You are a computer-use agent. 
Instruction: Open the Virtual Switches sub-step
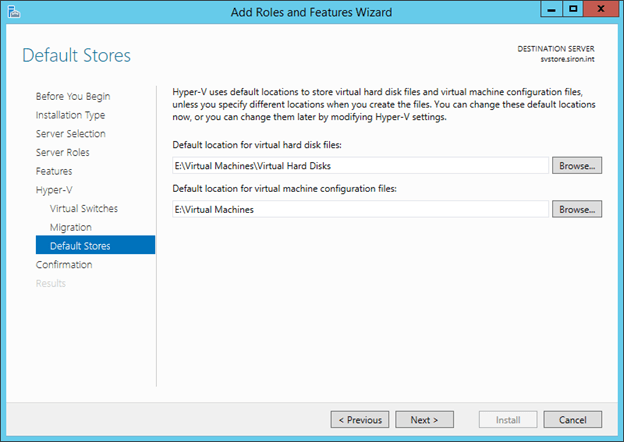(x=84, y=208)
